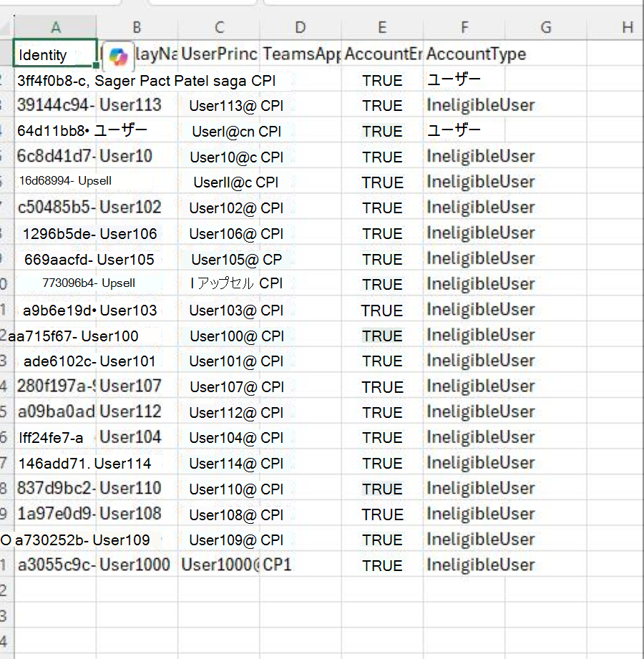The height and width of the screenshot is (659, 644).
Task: Select the User108 display name cell
Action: tap(137, 514)
